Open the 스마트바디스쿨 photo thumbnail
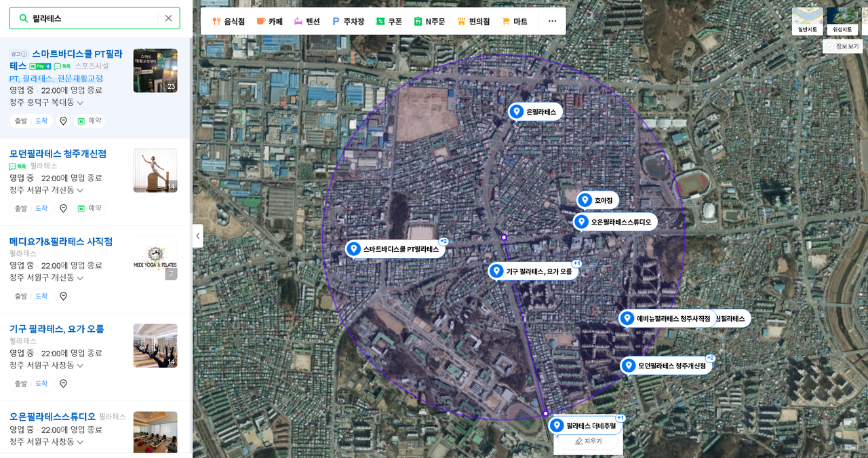The width and height of the screenshot is (868, 458). 155,71
